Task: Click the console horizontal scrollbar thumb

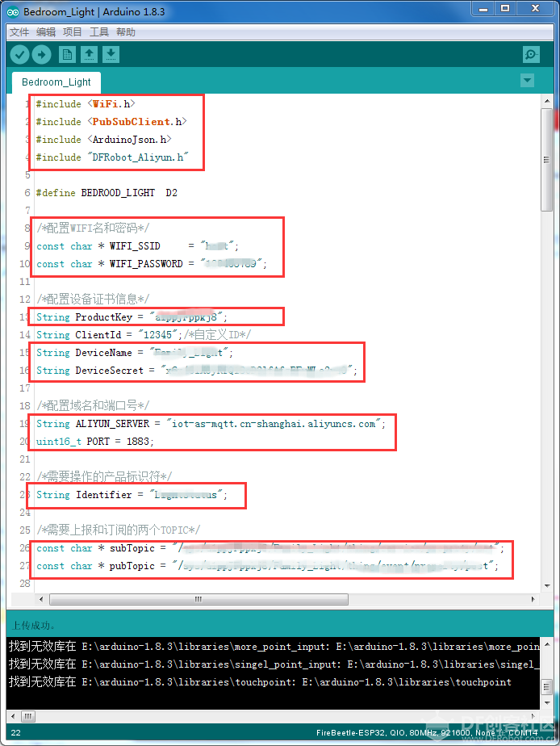Action: [x=28, y=716]
